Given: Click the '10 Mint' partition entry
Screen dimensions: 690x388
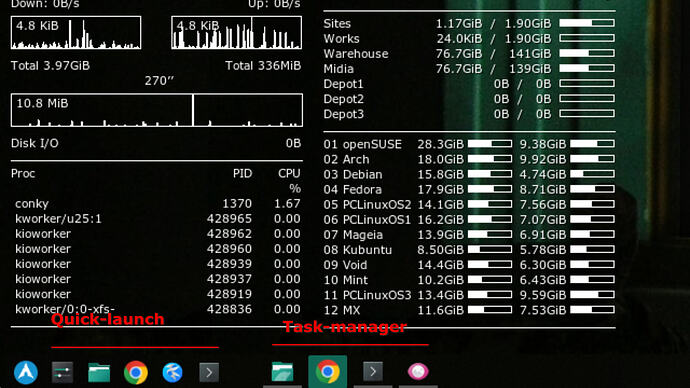Looking at the screenshot, I should click(x=345, y=280).
